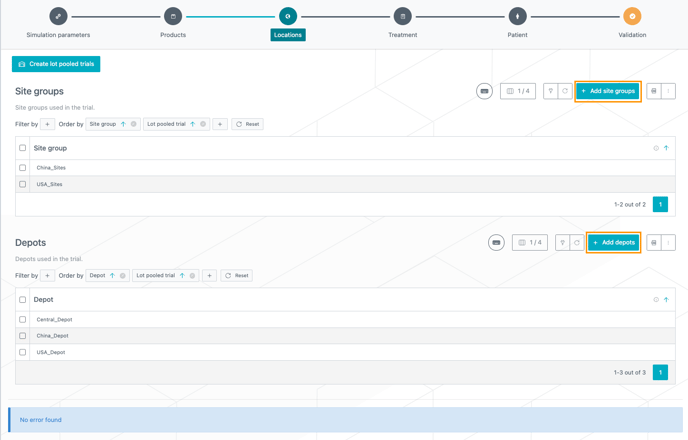Viewport: 688px width, 440px height.
Task: Click the Add site groups button
Action: coord(608,91)
